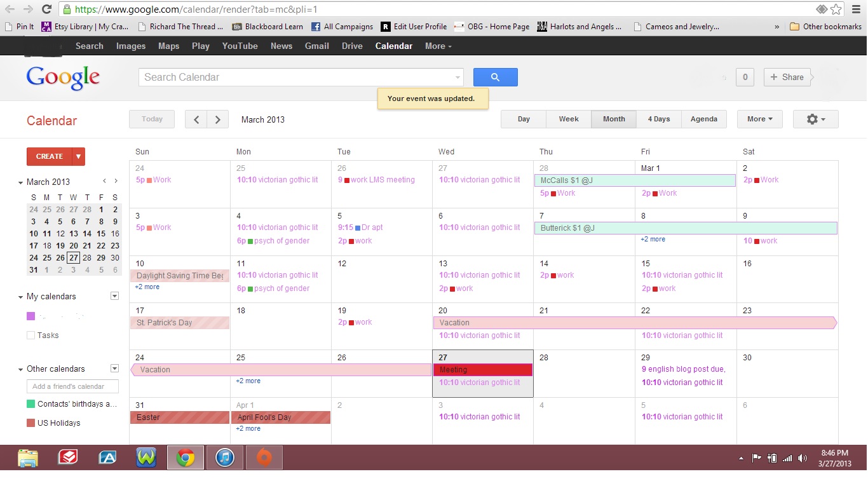Image resolution: width=868 pixels, height=488 pixels.
Task: Go to previous month arrow
Action: coord(196,119)
